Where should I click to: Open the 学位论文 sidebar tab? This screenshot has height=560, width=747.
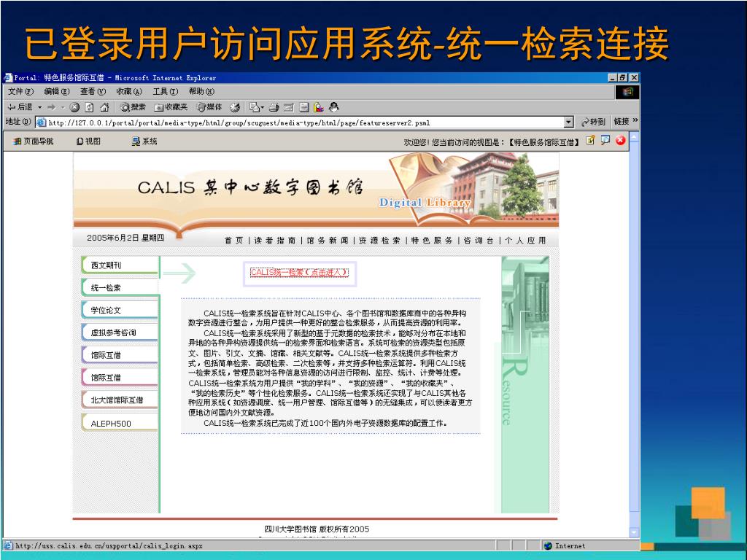[x=120, y=310]
